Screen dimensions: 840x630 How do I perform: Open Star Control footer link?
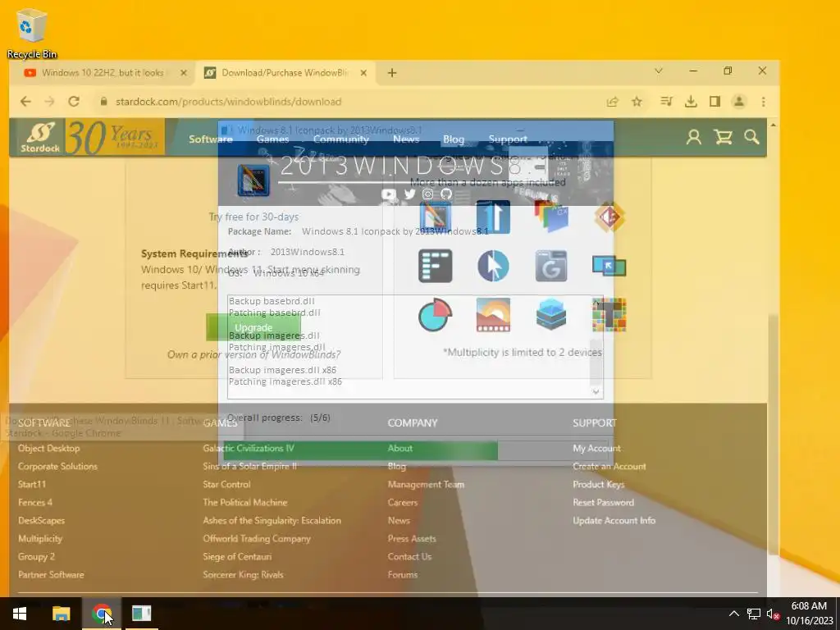(226, 484)
